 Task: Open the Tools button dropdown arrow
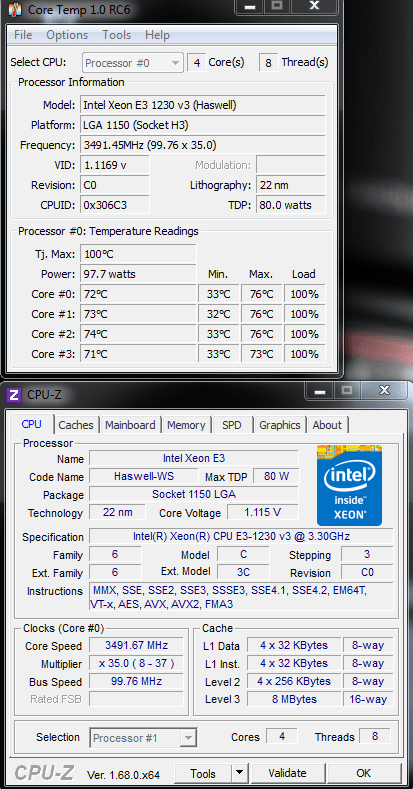[239, 773]
